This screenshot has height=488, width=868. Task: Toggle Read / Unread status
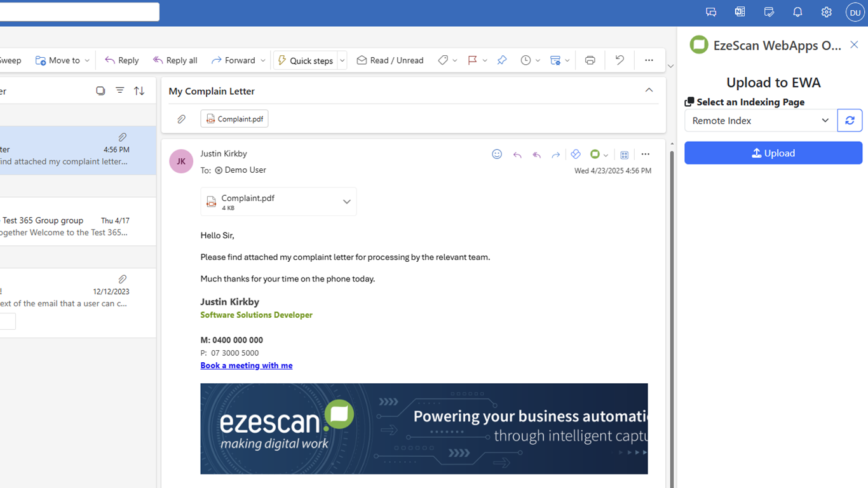point(390,60)
